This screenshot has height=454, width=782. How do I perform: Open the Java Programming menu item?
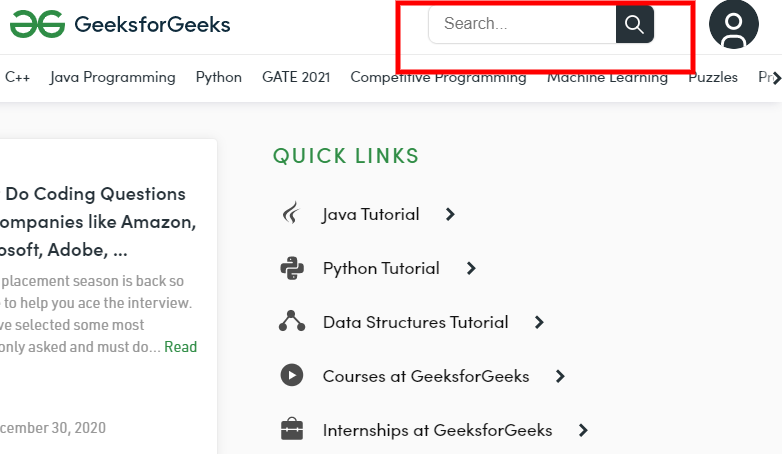(113, 77)
